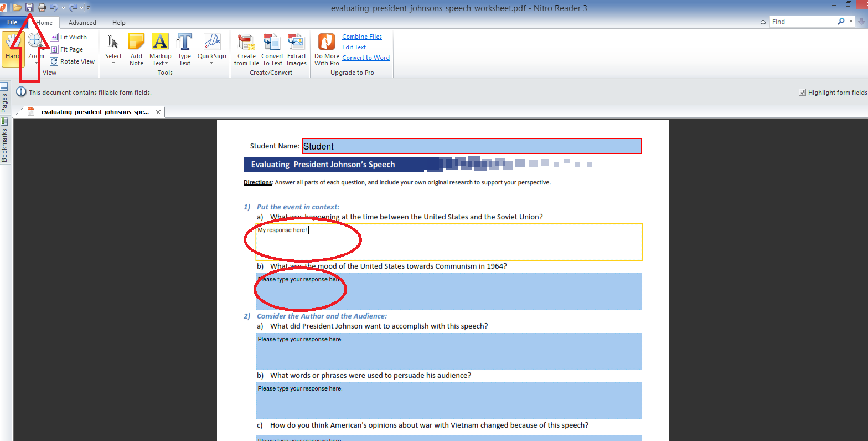Restore down the Nitro Reader window
This screenshot has height=441, width=868.
tap(849, 4)
